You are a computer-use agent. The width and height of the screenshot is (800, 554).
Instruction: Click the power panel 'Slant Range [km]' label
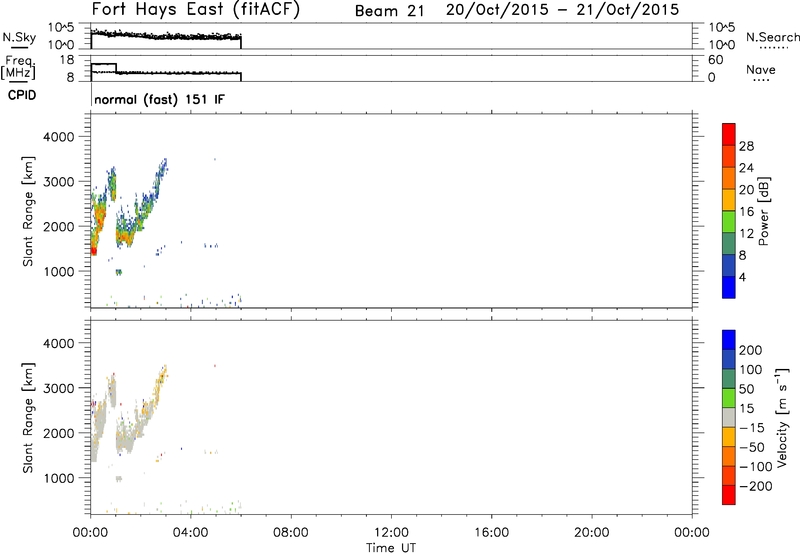(x=28, y=211)
